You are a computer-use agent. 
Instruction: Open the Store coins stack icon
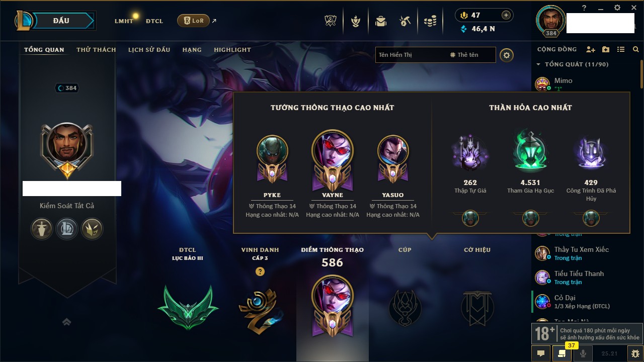pos(430,21)
